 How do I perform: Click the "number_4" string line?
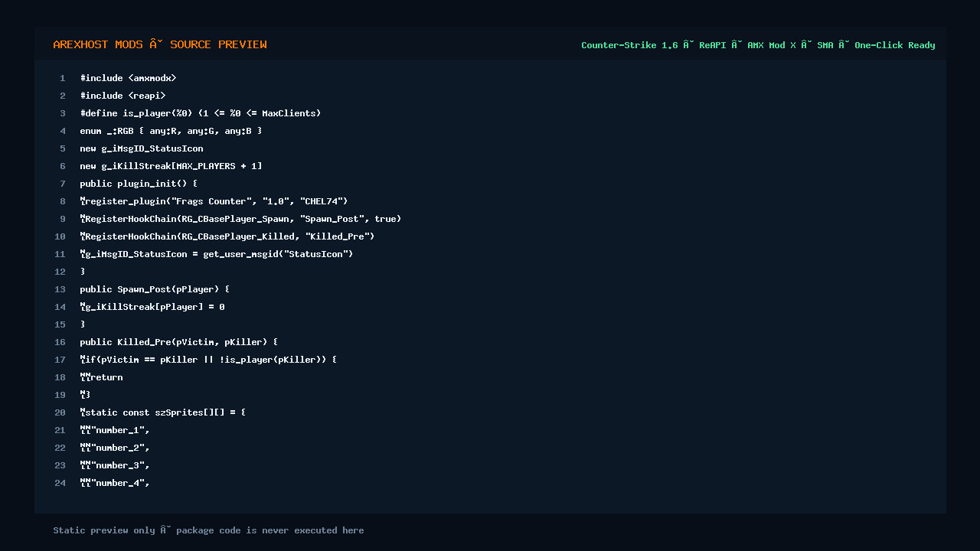(x=115, y=483)
